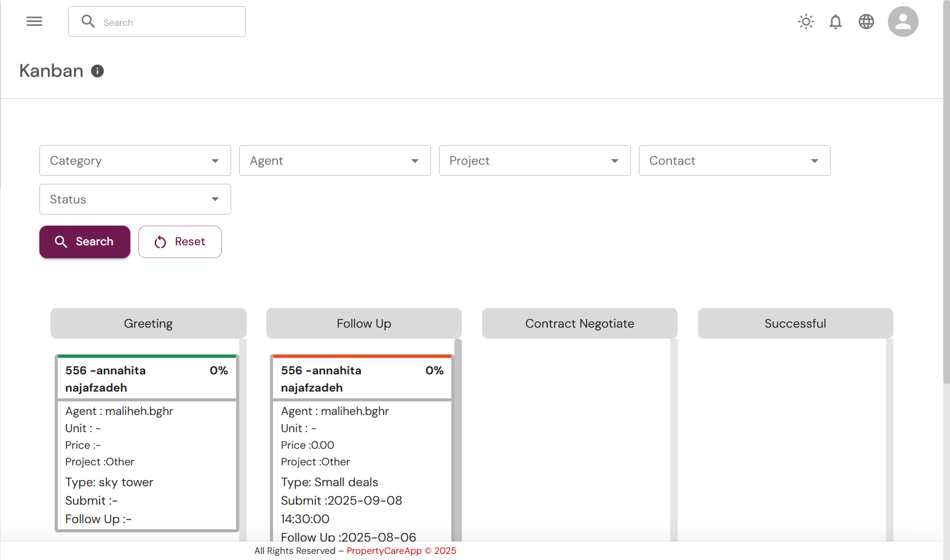Click the globe language icon
The image size is (950, 560).
[866, 22]
